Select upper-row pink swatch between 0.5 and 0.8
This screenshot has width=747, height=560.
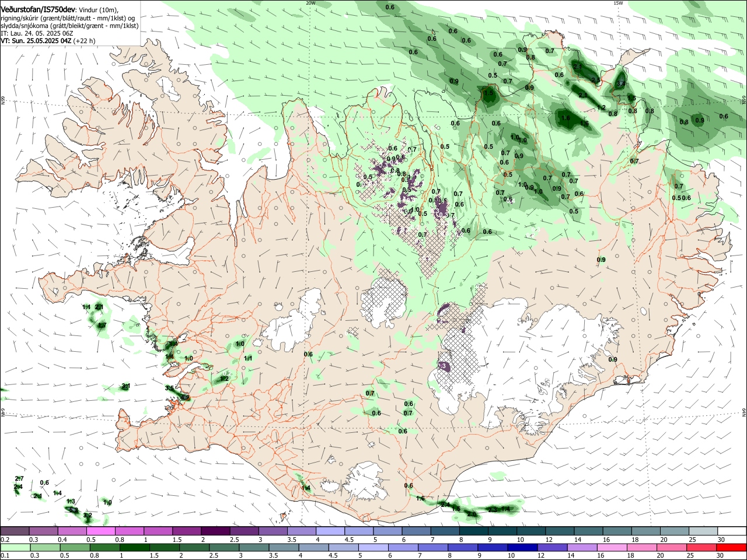[100, 531]
